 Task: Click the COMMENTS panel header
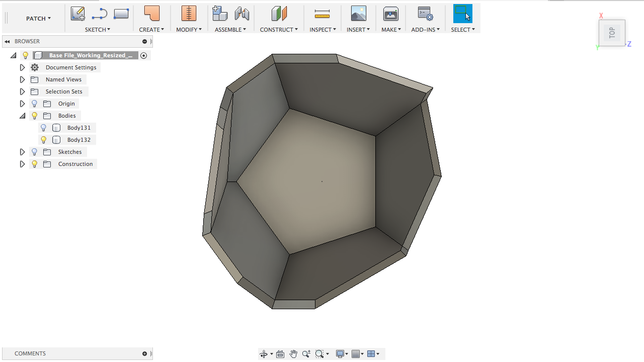30,353
